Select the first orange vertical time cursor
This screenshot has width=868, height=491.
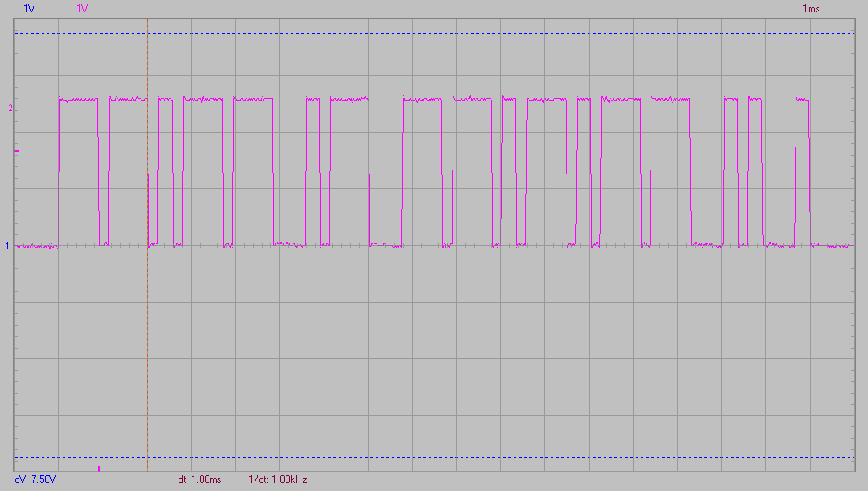point(103,245)
